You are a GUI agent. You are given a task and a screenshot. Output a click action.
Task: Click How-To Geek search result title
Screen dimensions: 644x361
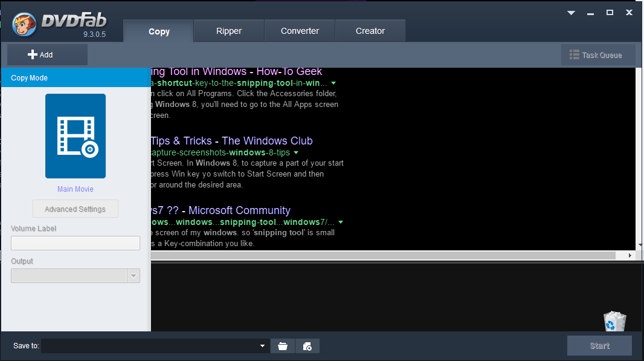(236, 71)
